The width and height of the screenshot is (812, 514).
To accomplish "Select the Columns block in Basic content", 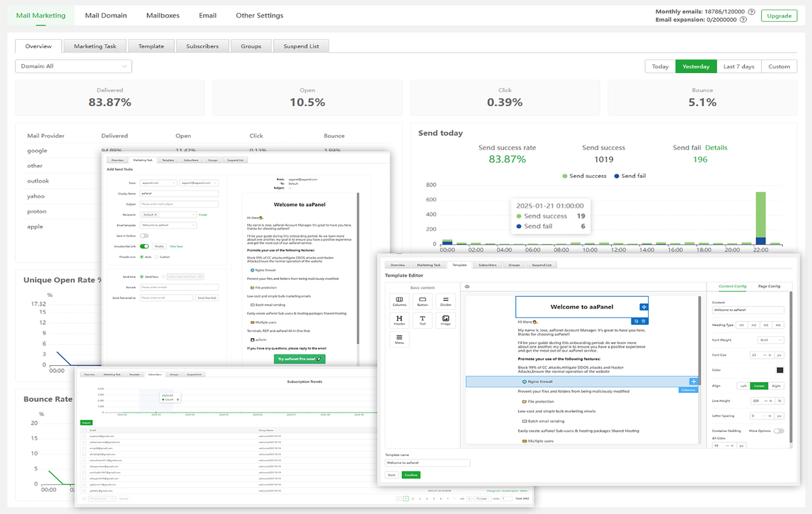I will tap(399, 302).
